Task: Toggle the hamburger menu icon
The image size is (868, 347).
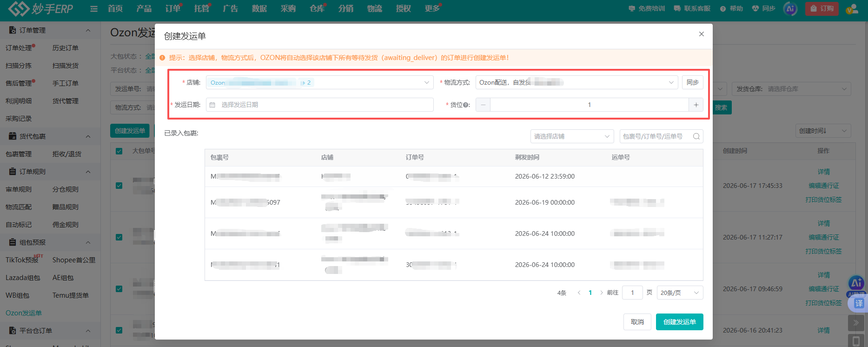Action: [94, 9]
